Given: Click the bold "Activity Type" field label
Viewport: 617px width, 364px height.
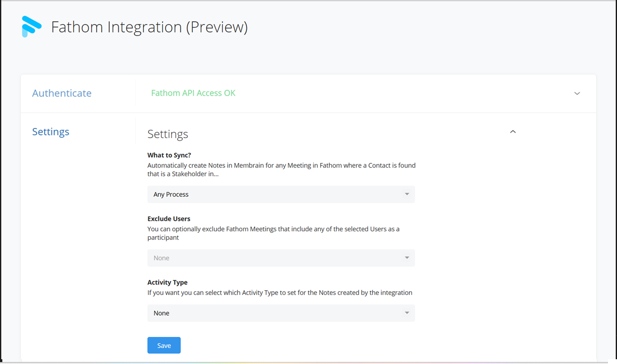Looking at the screenshot, I should [167, 282].
